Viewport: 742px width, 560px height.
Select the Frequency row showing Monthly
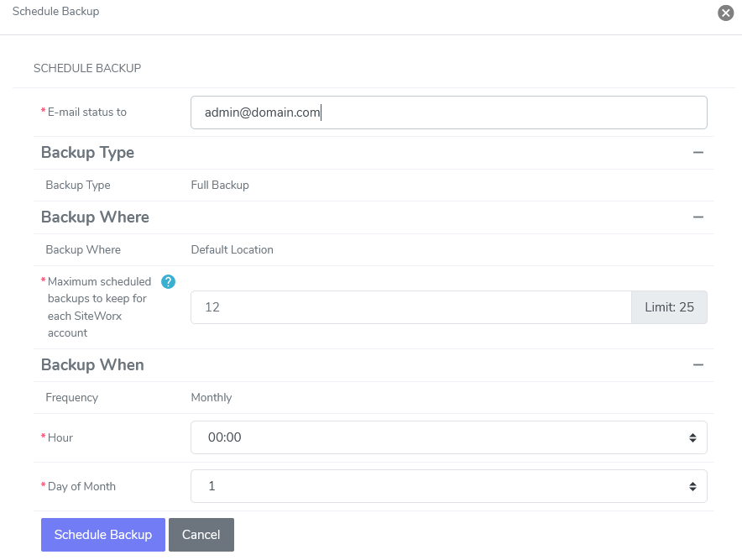pyautogui.click(x=212, y=397)
